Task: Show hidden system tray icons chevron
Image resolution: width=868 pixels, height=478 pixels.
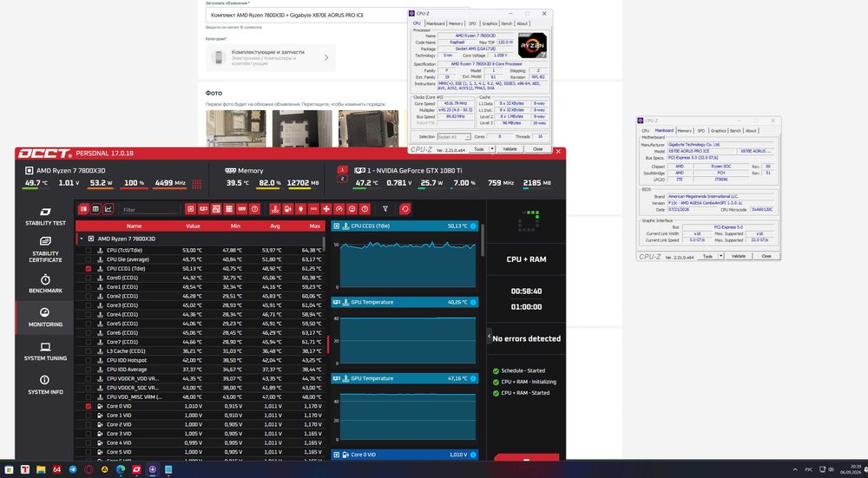Action: [795, 469]
